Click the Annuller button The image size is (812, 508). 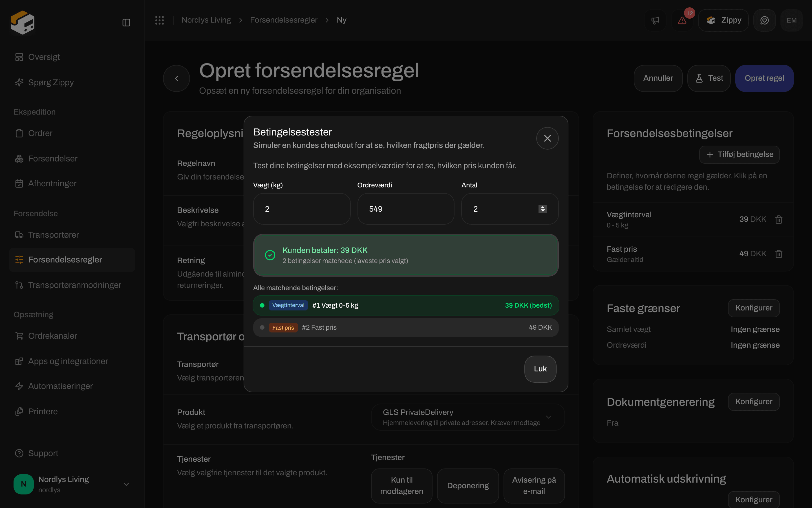(x=658, y=78)
